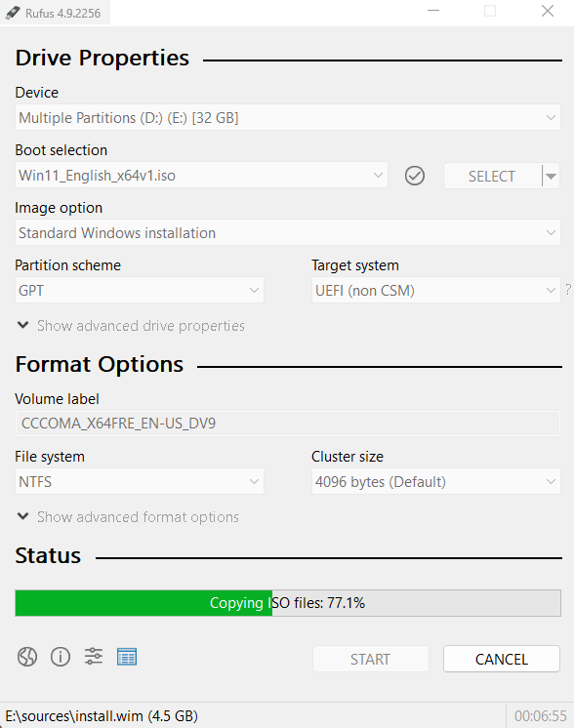This screenshot has width=574, height=728.
Task: Click the Volume label text field
Action: pyautogui.click(x=287, y=424)
